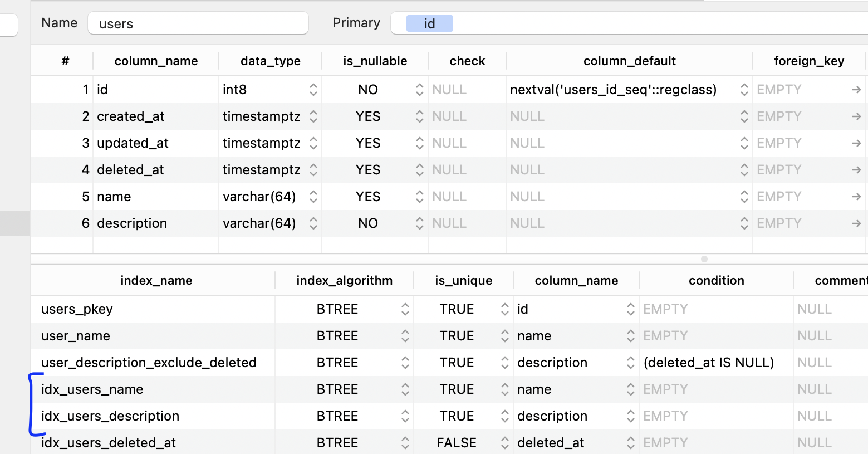Open foreign_key arrow for description row

857,223
